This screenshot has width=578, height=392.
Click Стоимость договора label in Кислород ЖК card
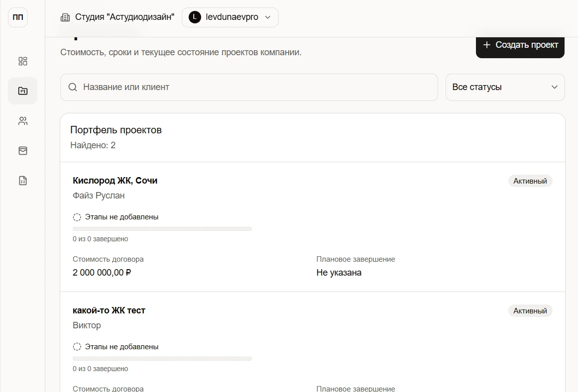108,259
